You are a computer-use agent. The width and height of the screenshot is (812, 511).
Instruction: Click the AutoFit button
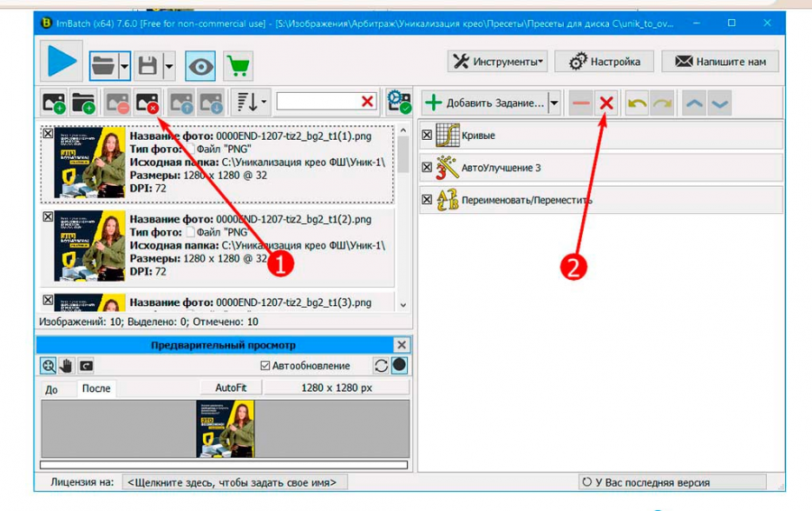click(x=231, y=387)
